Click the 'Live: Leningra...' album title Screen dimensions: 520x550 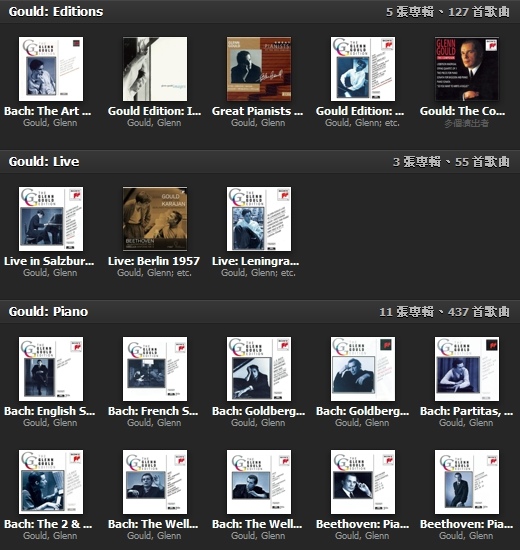(x=256, y=261)
